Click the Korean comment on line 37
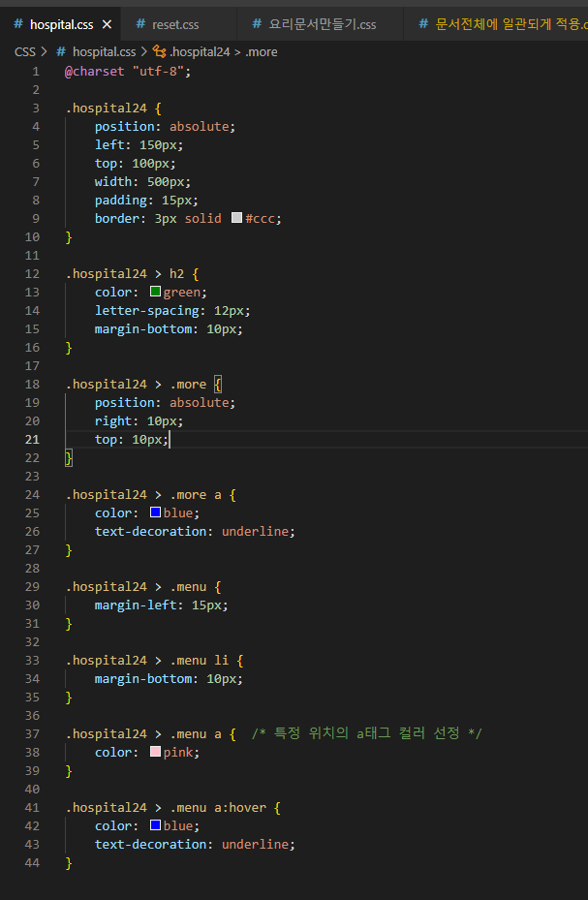Viewport: 588px width, 900px height. click(367, 733)
